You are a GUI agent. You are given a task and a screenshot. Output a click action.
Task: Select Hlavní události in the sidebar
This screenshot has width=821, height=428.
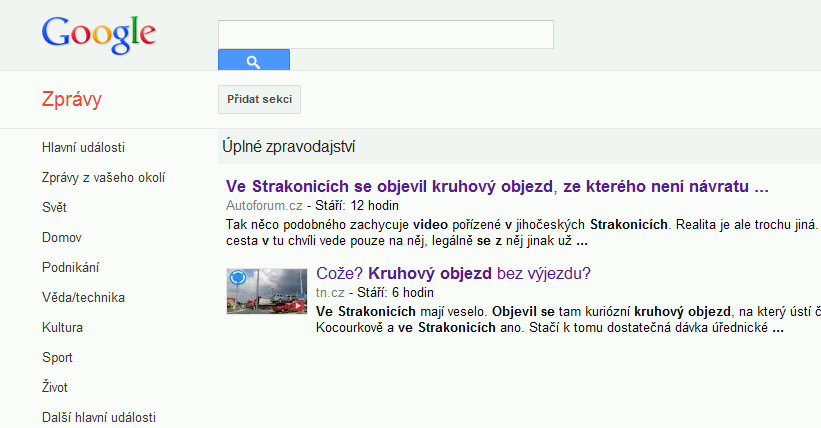[x=83, y=148]
